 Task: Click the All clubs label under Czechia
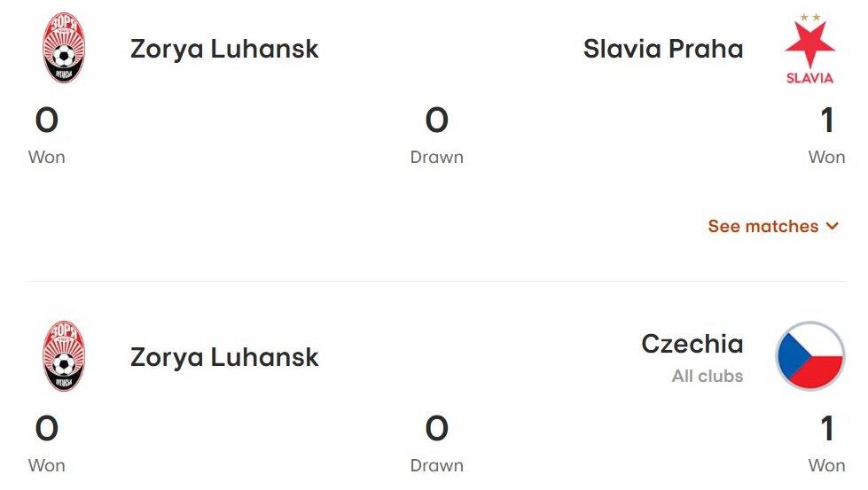click(707, 376)
